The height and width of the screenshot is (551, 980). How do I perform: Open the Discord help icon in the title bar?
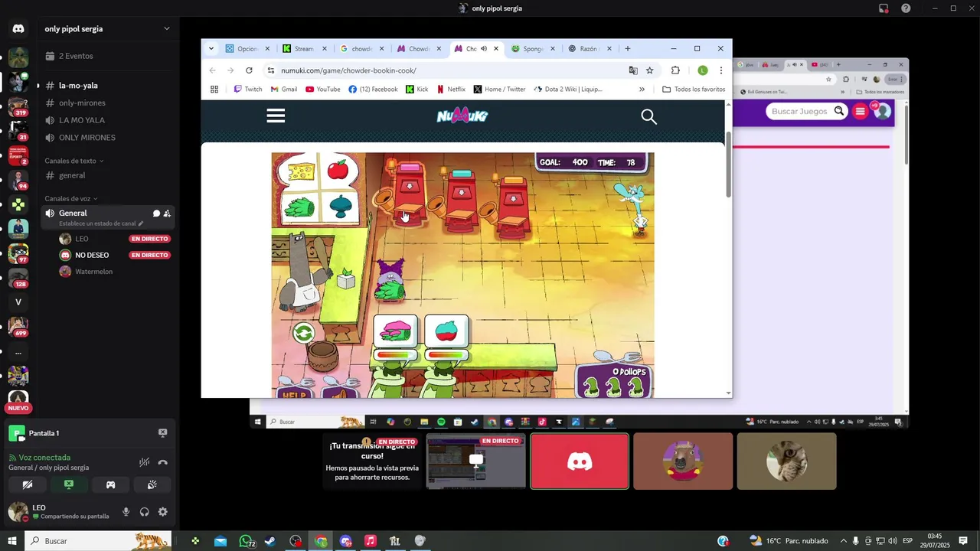906,8
